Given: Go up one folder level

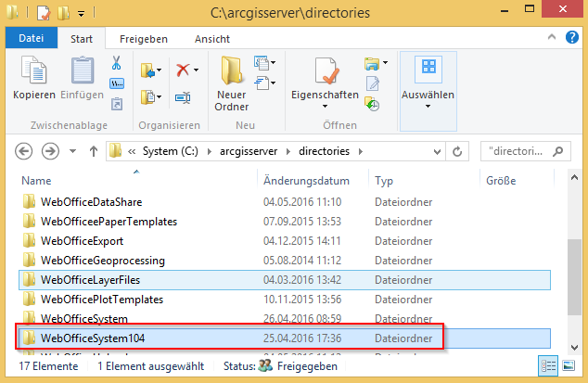Looking at the screenshot, I should [94, 151].
